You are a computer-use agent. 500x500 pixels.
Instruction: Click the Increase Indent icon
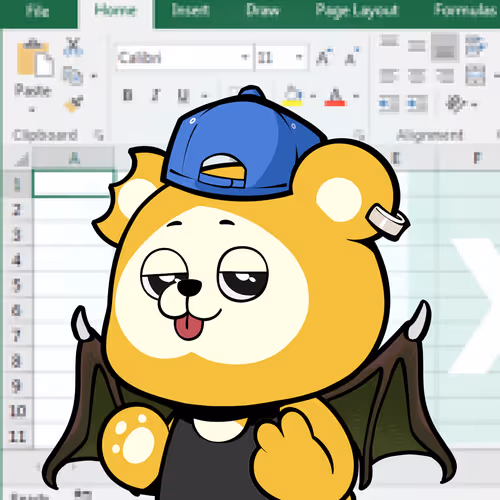click(x=417, y=104)
